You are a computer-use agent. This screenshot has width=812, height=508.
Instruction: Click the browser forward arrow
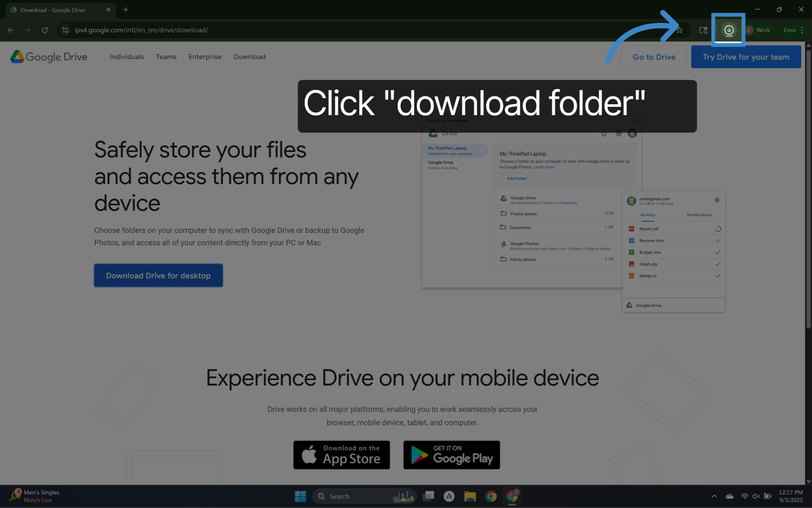(x=27, y=30)
